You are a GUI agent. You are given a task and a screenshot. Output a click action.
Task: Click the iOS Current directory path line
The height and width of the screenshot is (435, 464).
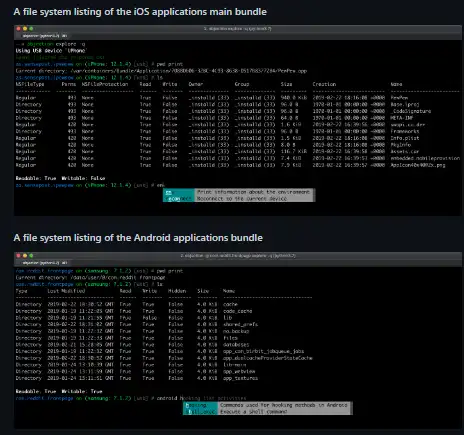[x=161, y=71]
